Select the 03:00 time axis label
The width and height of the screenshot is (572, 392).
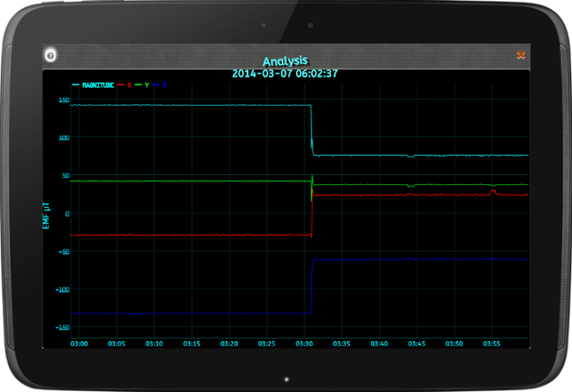coord(79,343)
